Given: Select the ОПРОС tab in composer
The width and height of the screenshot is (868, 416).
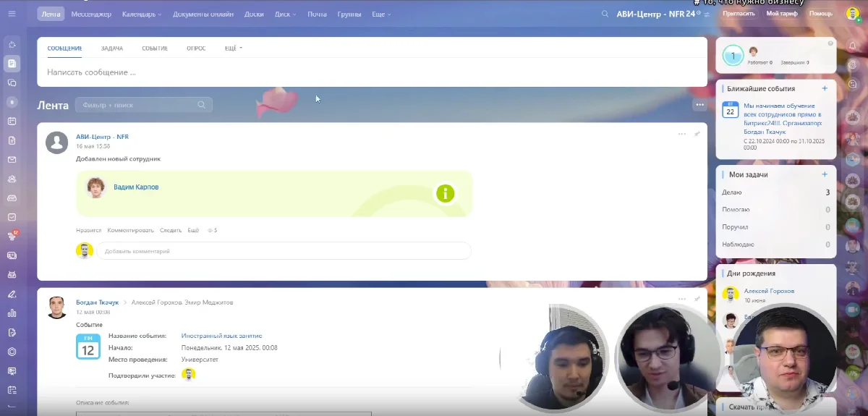Looking at the screenshot, I should click(x=196, y=48).
